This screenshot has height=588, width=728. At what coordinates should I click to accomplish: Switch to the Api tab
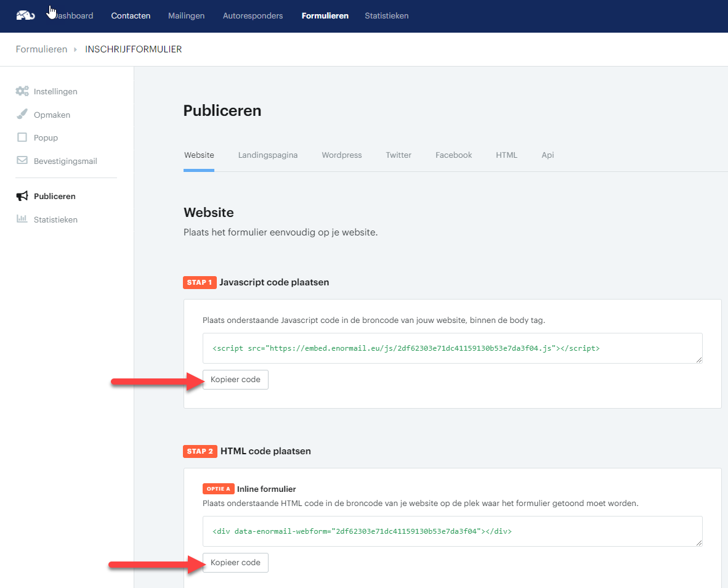tap(548, 155)
